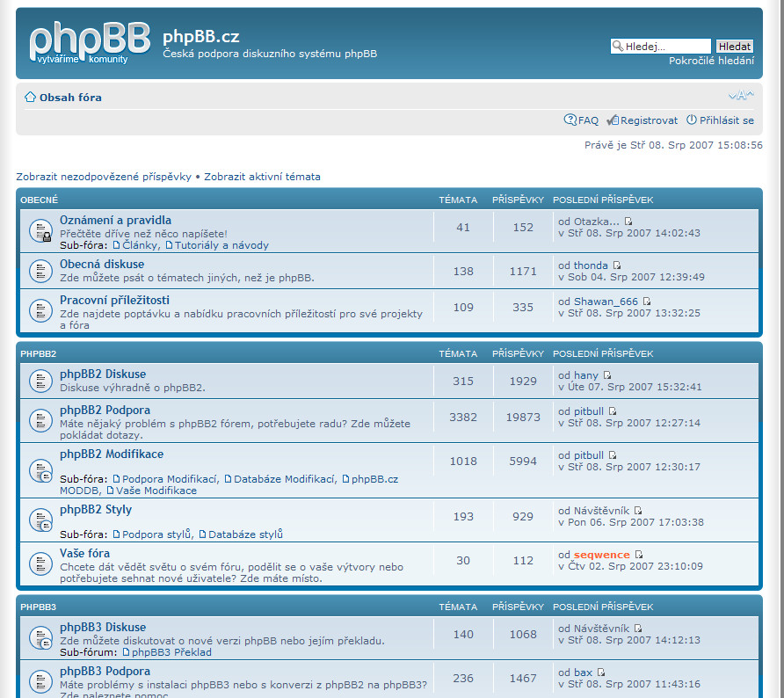Open the Přihlásit se login link
This screenshot has height=698, width=784.
[x=727, y=120]
